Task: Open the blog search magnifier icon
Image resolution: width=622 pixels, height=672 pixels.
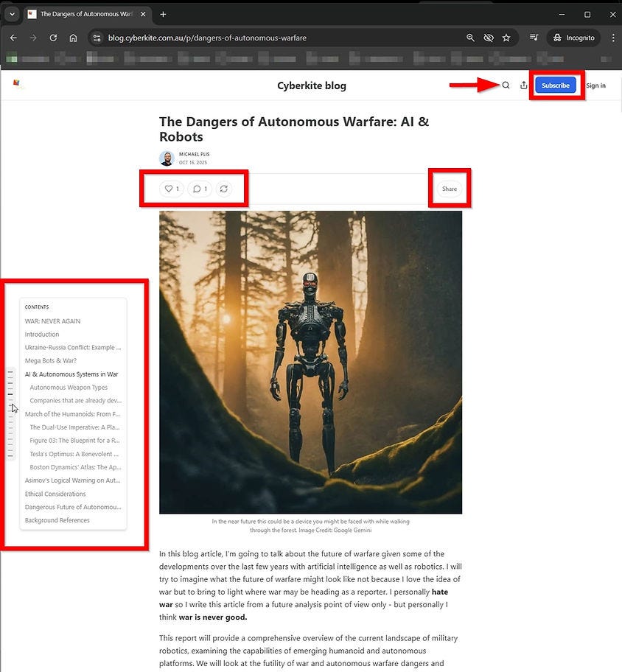Action: [x=506, y=85]
